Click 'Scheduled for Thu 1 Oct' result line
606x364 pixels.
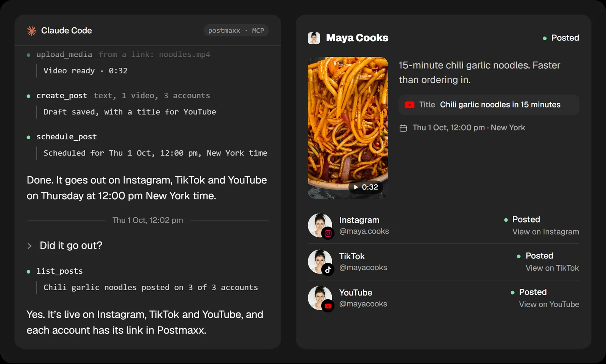[x=155, y=153]
